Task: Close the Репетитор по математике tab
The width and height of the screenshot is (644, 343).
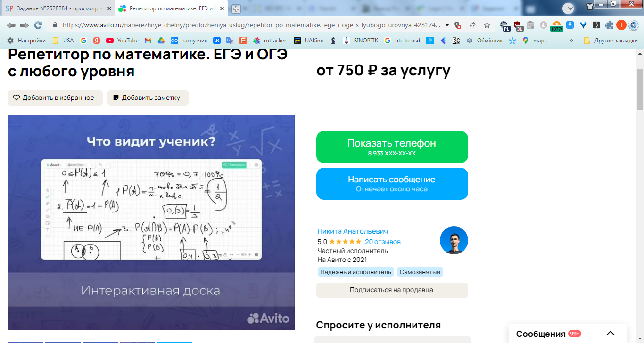Action: click(x=222, y=8)
